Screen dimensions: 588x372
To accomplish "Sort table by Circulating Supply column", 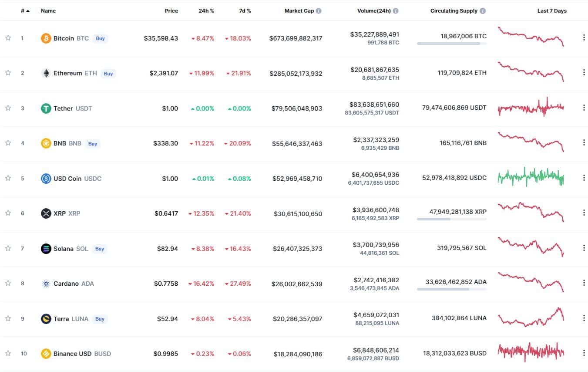I will pos(454,11).
